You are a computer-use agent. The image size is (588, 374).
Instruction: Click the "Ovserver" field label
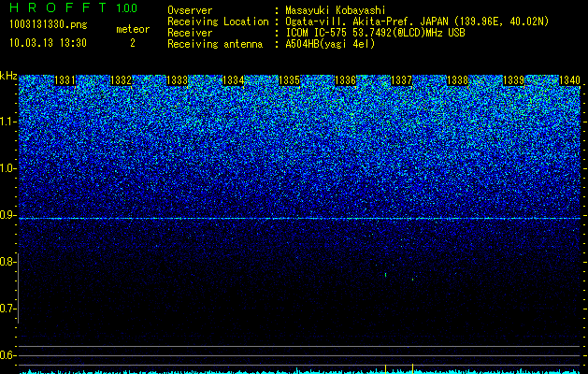[190, 10]
